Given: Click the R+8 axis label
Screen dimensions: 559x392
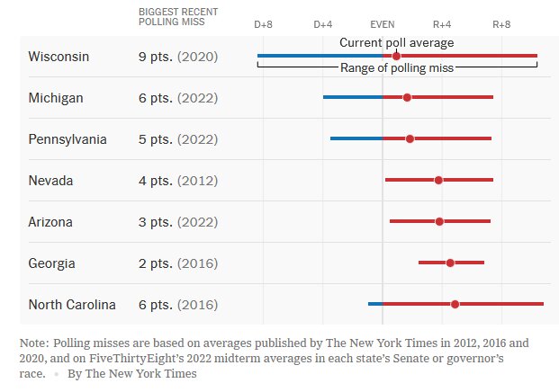Looking at the screenshot, I should [501, 23].
